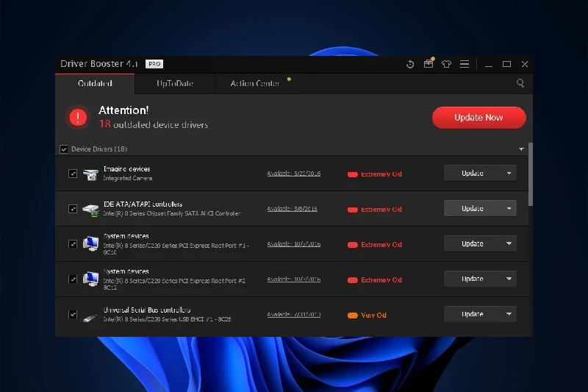Close the Driver Booster window
This screenshot has height=392, width=588.
click(525, 64)
